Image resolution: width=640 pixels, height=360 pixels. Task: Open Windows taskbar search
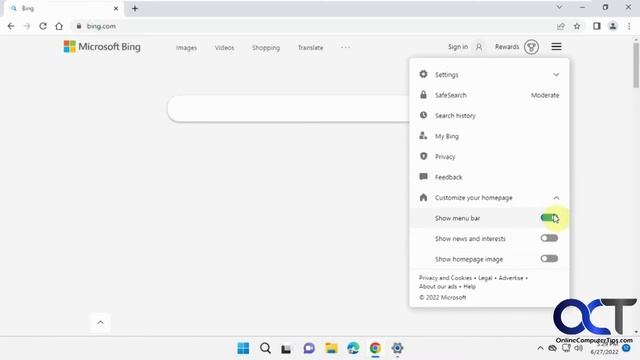tap(265, 348)
